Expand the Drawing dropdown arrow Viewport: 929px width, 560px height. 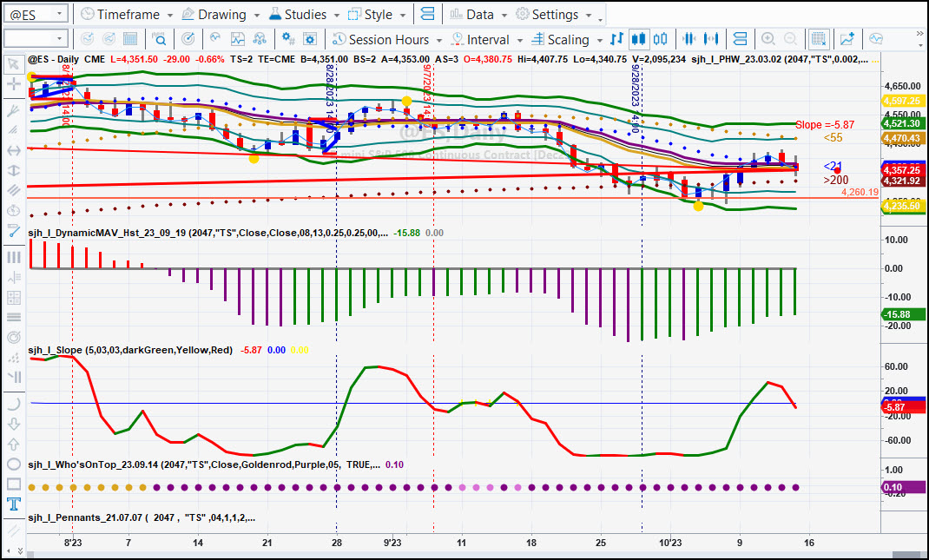point(256,15)
